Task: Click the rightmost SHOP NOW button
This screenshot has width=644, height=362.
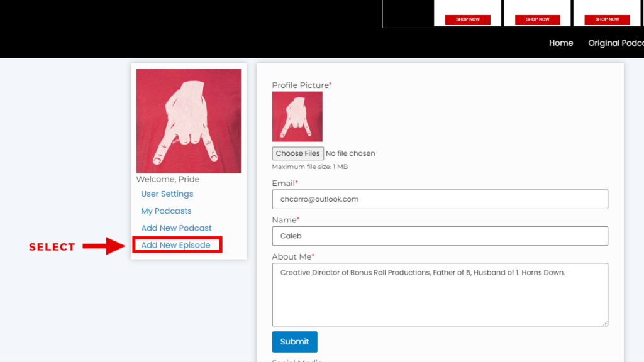Action: [607, 19]
